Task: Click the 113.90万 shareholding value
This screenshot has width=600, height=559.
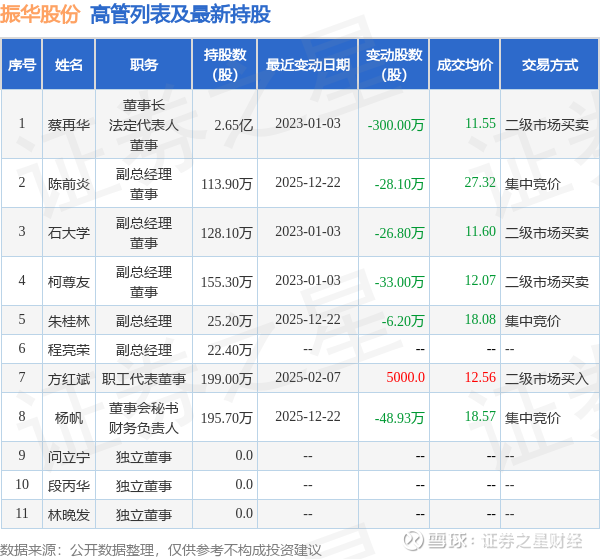Action: click(227, 184)
